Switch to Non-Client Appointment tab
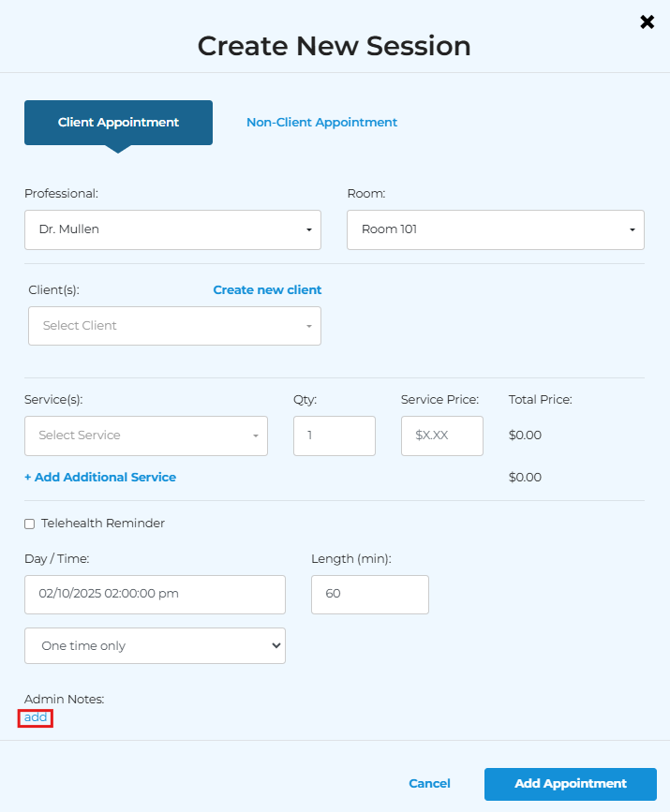This screenshot has height=812, width=670. pos(321,122)
